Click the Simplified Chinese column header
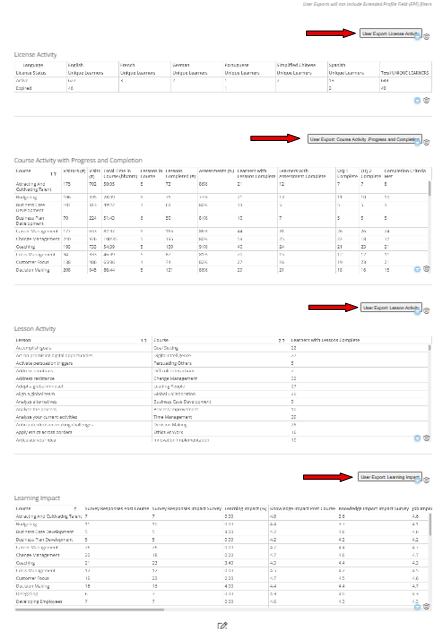 [296, 65]
